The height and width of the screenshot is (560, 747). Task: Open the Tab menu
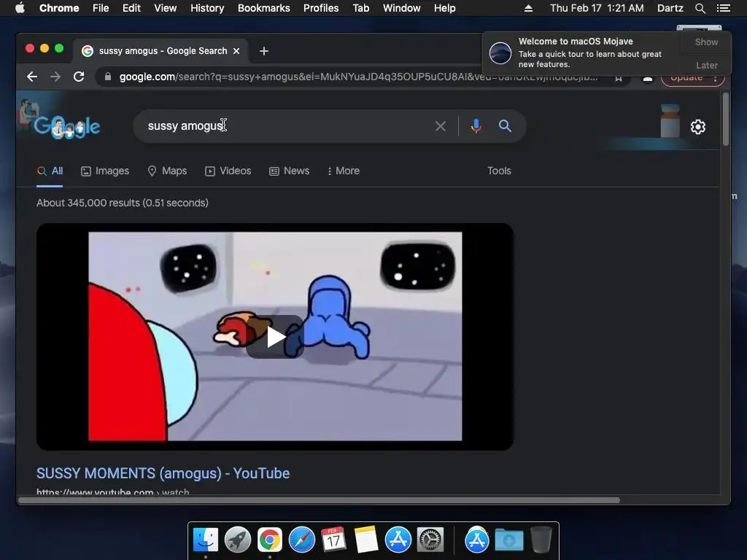tap(360, 8)
